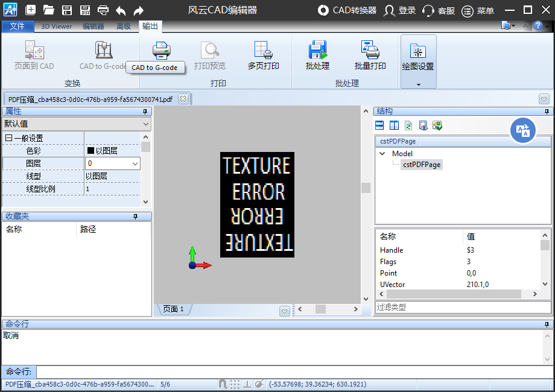Undo the last action

[x=121, y=10]
